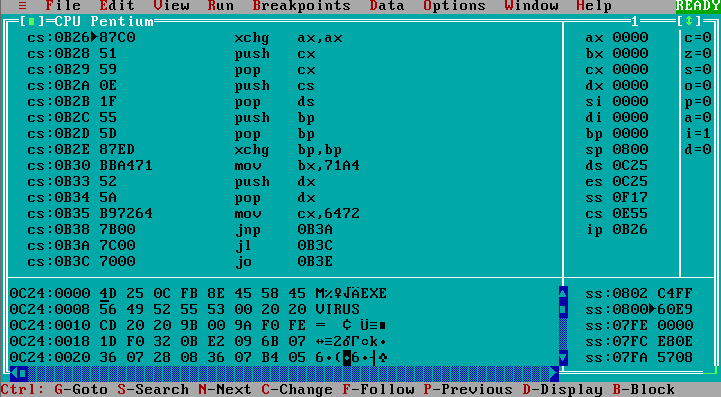The image size is (721, 397).
Task: Select stack entry ss:07FA 5708
Action: coord(639,357)
